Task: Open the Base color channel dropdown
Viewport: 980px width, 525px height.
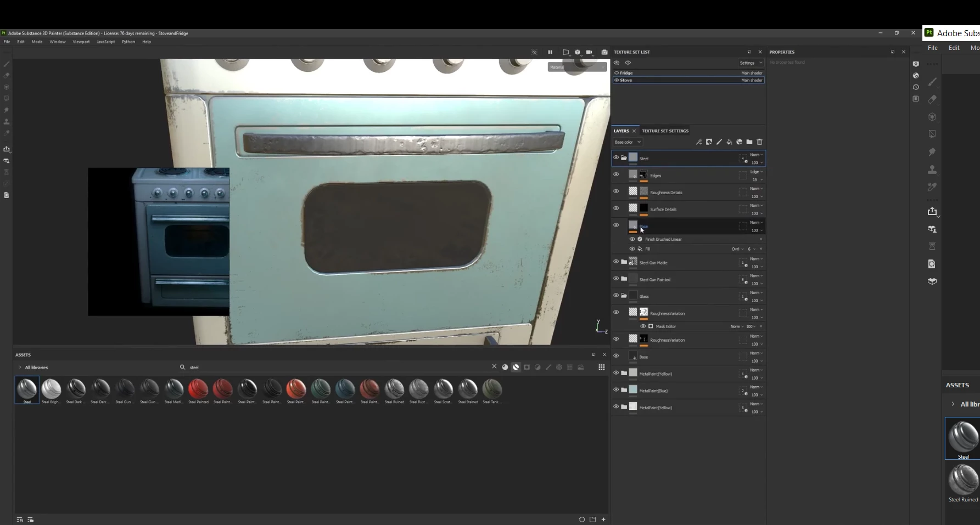Action: [628, 142]
